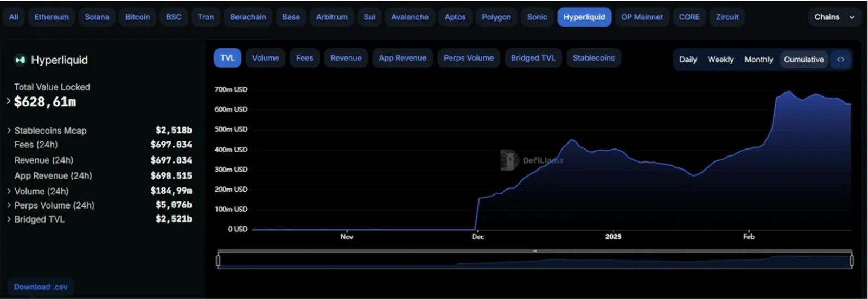Click the $5,076b perps volume value
Image resolution: width=868 pixels, height=299 pixels.
point(174,205)
